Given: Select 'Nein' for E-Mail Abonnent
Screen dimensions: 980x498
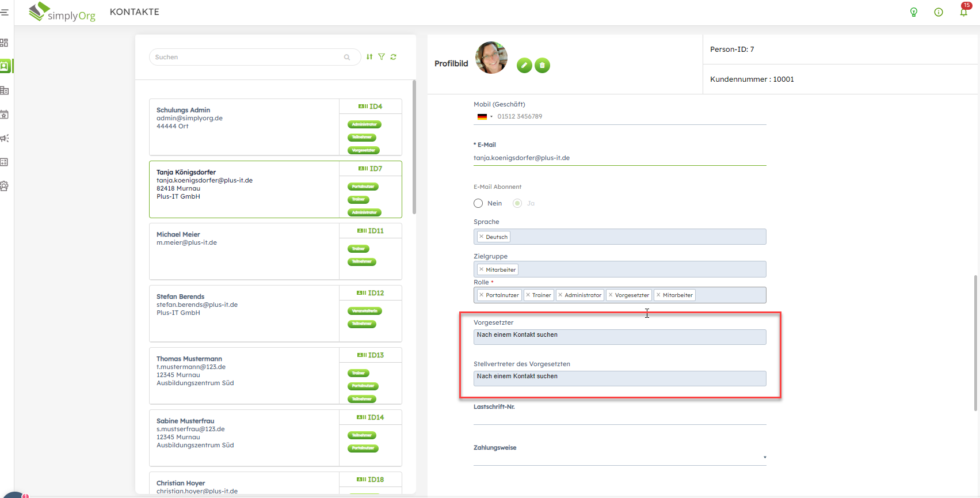Looking at the screenshot, I should tap(478, 203).
